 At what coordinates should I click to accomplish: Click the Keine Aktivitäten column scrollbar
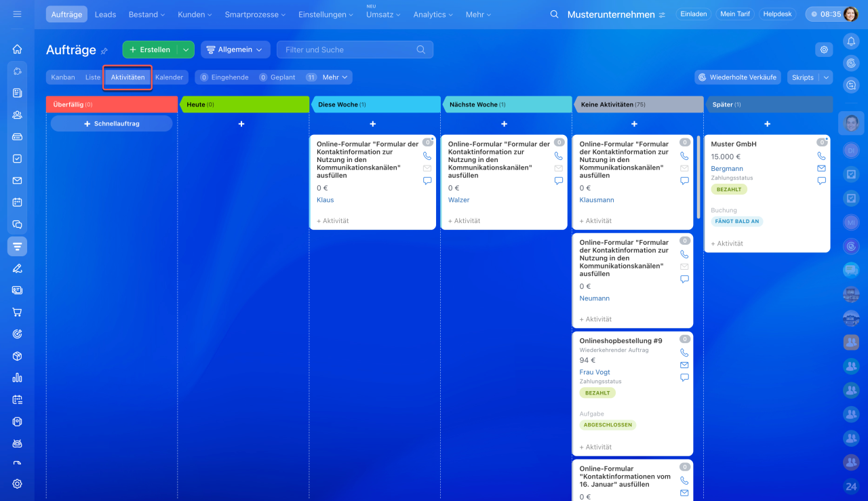698,176
